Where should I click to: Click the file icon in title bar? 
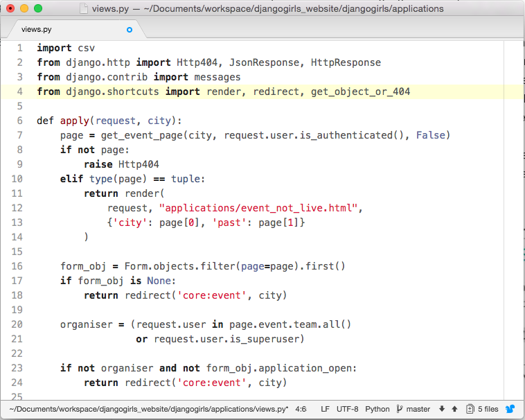[x=84, y=9]
